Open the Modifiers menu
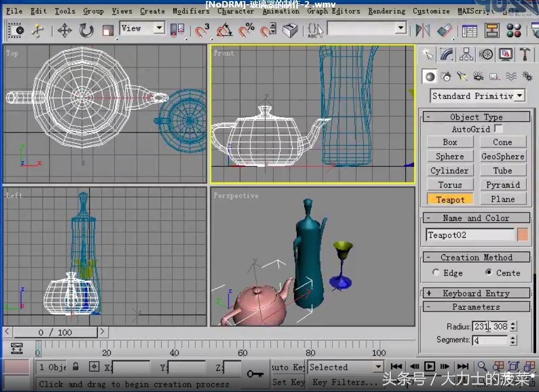539x392 pixels. pos(191,11)
